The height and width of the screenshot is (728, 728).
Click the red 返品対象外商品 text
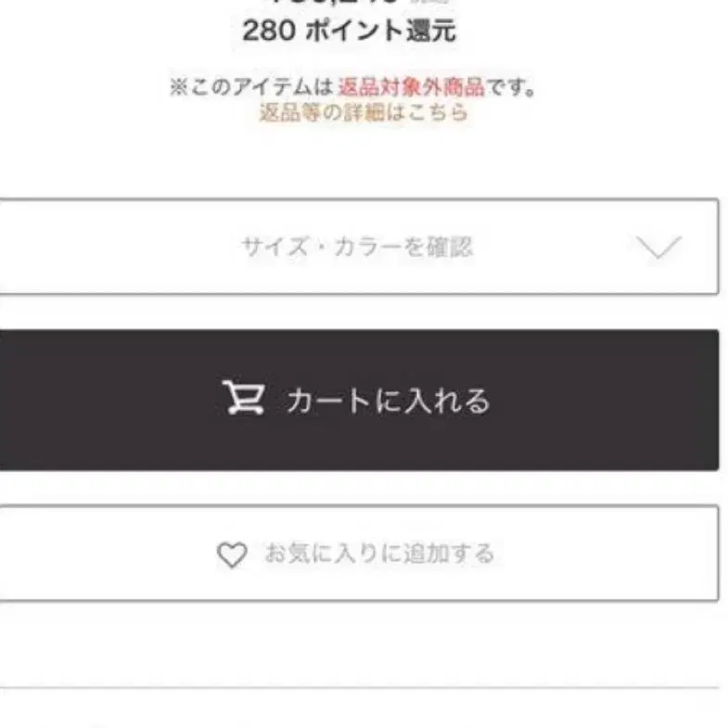click(411, 87)
